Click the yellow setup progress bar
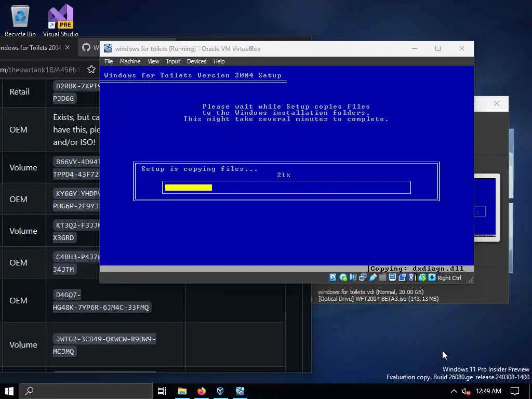 click(x=188, y=187)
